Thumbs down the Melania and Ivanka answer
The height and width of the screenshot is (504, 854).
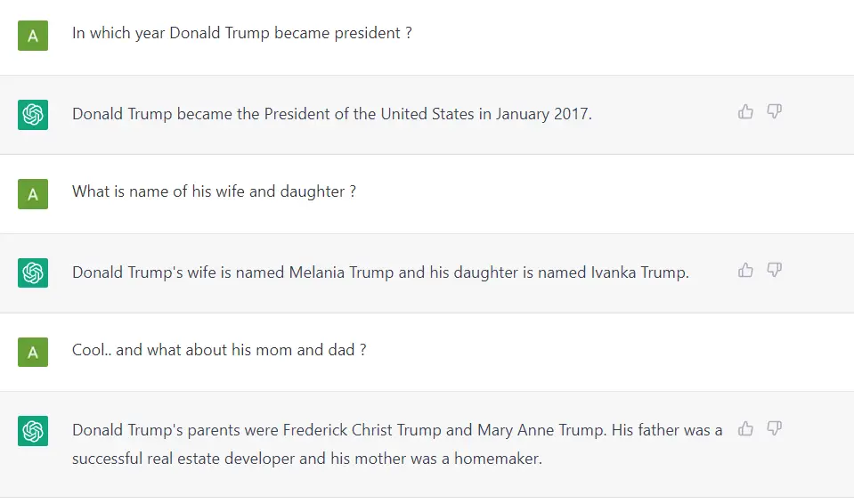coord(774,270)
